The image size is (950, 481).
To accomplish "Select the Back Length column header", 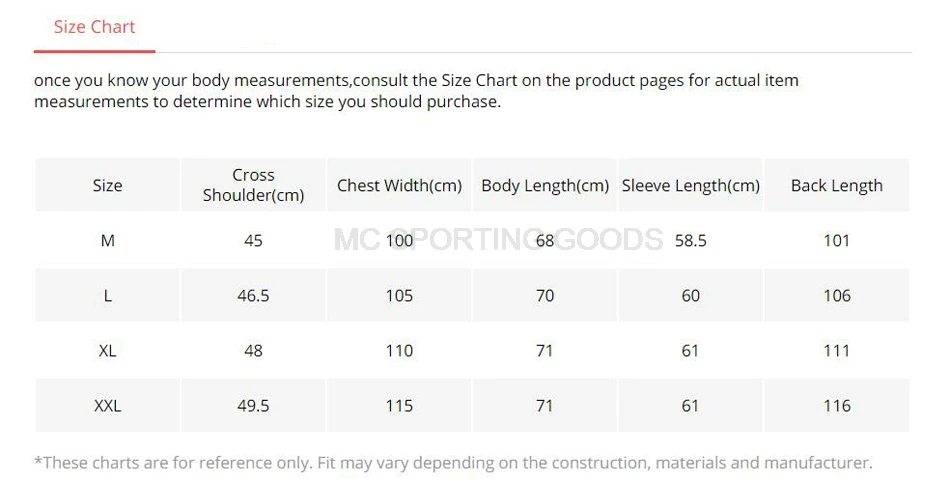I will pyautogui.click(x=837, y=185).
